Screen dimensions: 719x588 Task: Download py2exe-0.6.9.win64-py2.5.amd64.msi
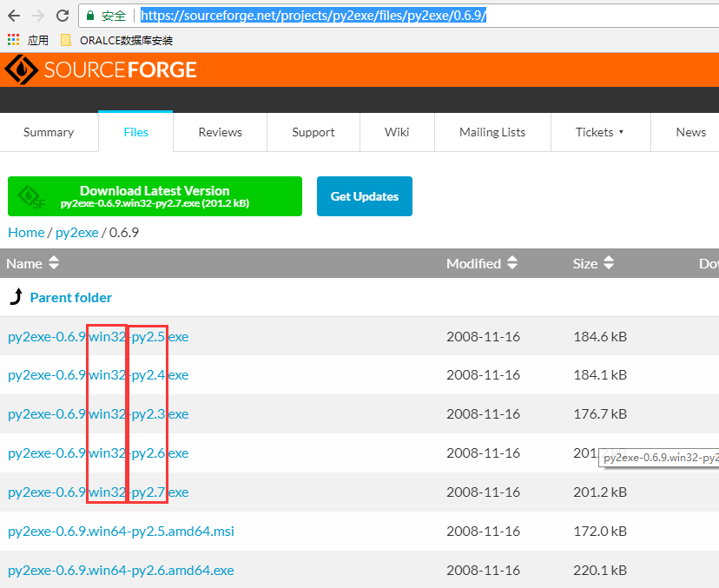pyautogui.click(x=121, y=532)
